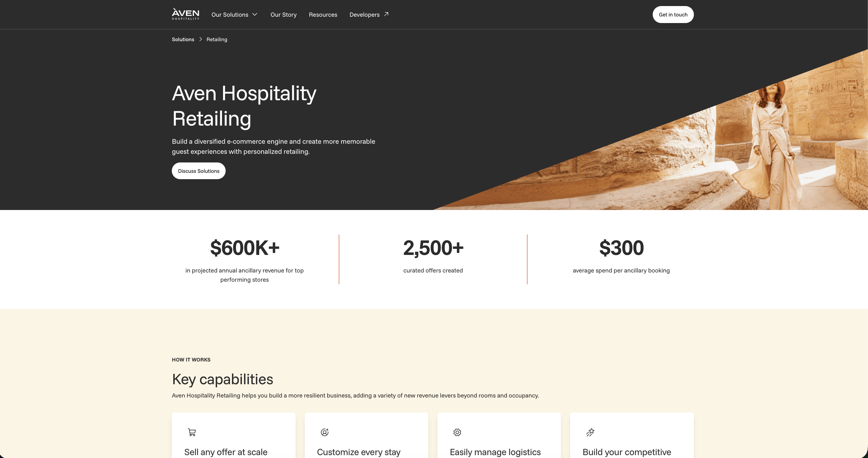The width and height of the screenshot is (868, 458).
Task: Click the shopping cart icon
Action: point(192,432)
